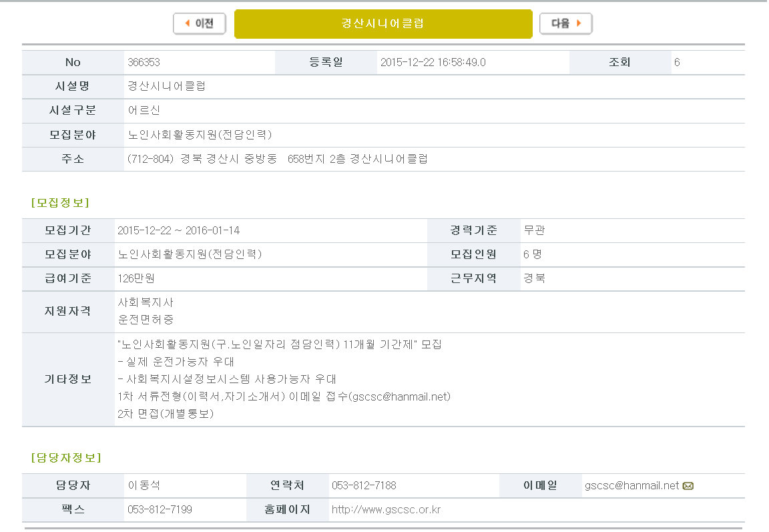The width and height of the screenshot is (769, 532).
Task: Click the yellow 경산시니어클럽 title banner
Action: [x=382, y=23]
